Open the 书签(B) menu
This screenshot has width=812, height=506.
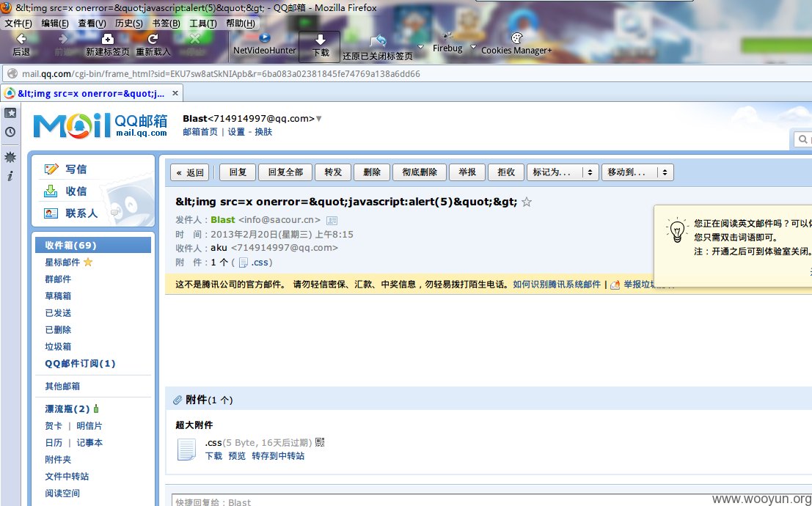167,23
